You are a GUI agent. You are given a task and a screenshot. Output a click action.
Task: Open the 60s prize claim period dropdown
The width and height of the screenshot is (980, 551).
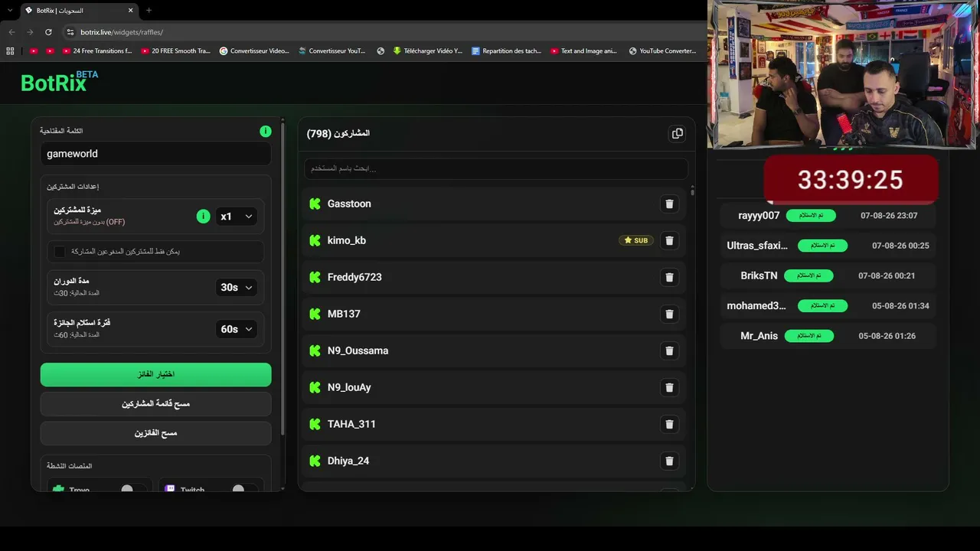236,329
